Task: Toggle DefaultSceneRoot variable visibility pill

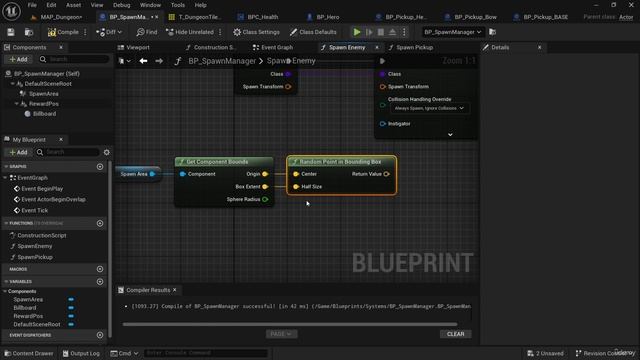Action: pos(71,324)
